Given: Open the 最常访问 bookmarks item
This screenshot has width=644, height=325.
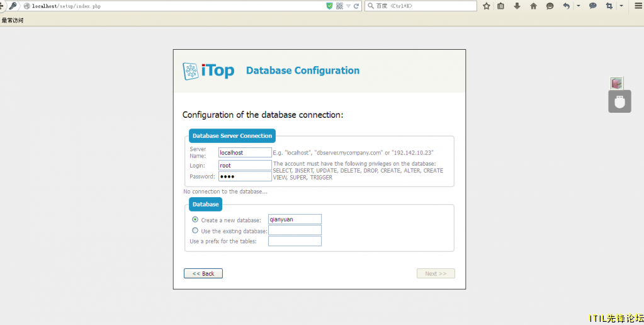Looking at the screenshot, I should (x=13, y=20).
